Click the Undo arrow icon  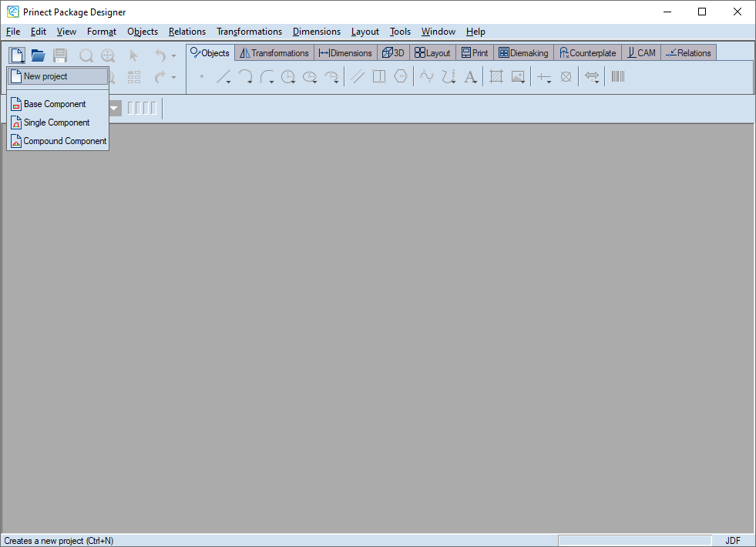[x=160, y=55]
